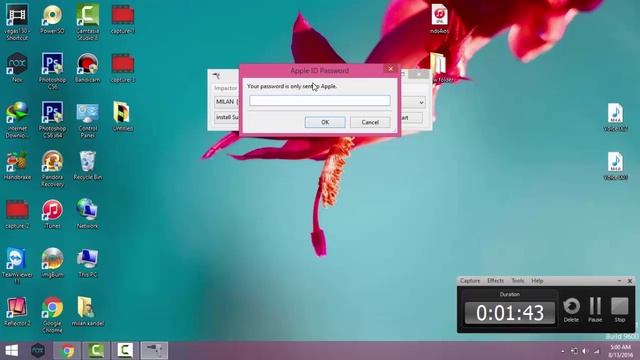Launch Reflector 2 desktop icon
The height and width of the screenshot is (360, 640).
[17, 311]
